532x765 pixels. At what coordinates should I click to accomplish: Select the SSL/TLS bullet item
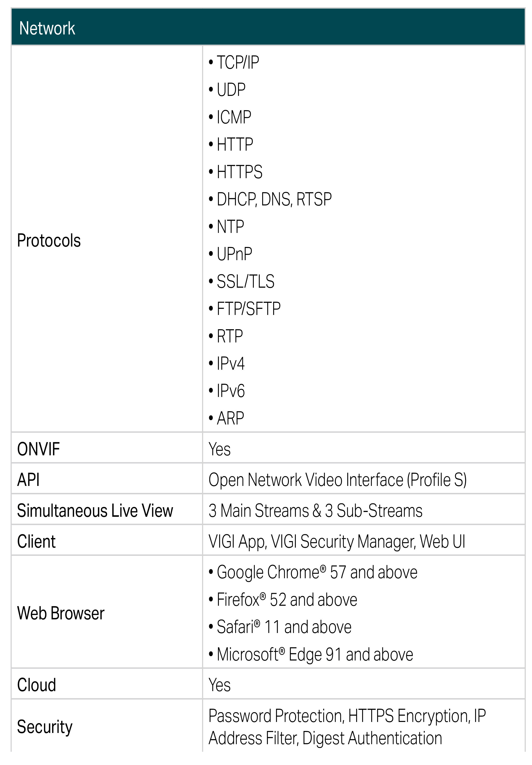(245, 281)
